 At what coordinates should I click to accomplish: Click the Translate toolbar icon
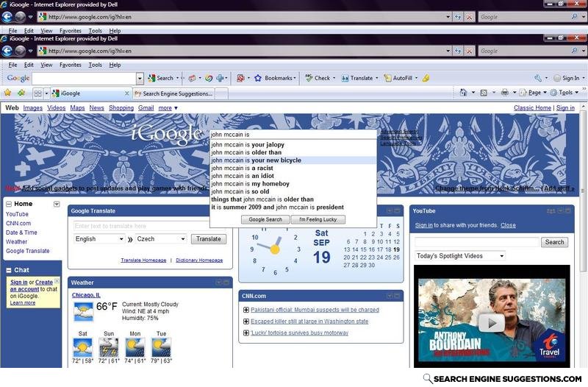click(x=345, y=78)
